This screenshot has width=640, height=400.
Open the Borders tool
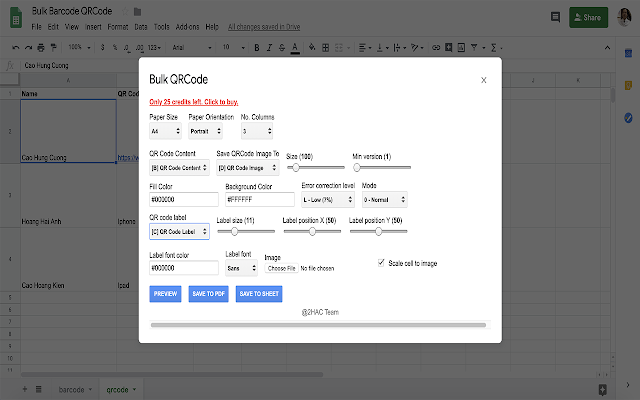pyautogui.click(x=325, y=48)
